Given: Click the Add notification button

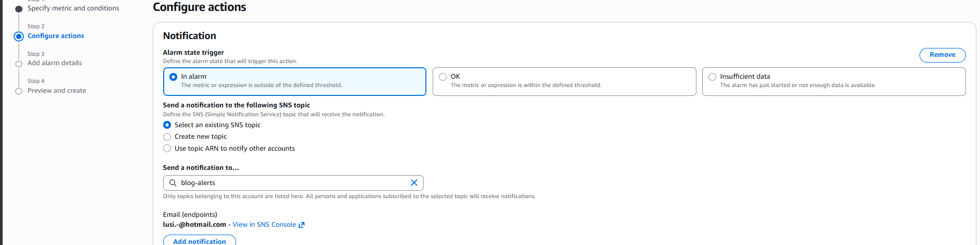Looking at the screenshot, I should [x=199, y=241].
